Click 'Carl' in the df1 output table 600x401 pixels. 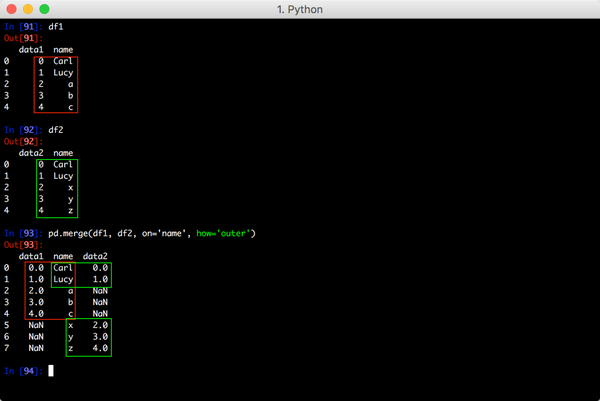63,61
